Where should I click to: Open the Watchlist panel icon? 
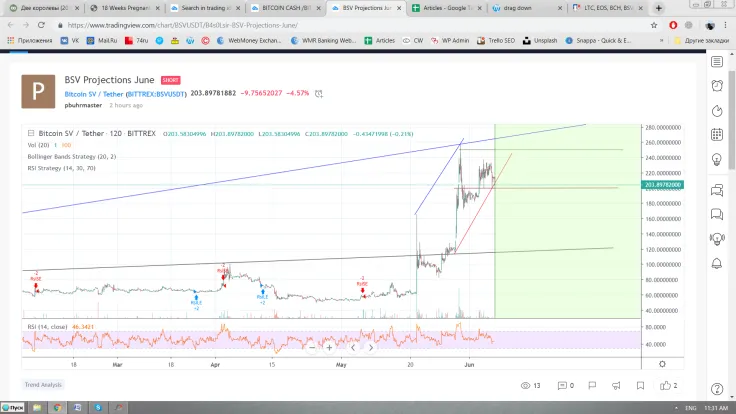717,61
